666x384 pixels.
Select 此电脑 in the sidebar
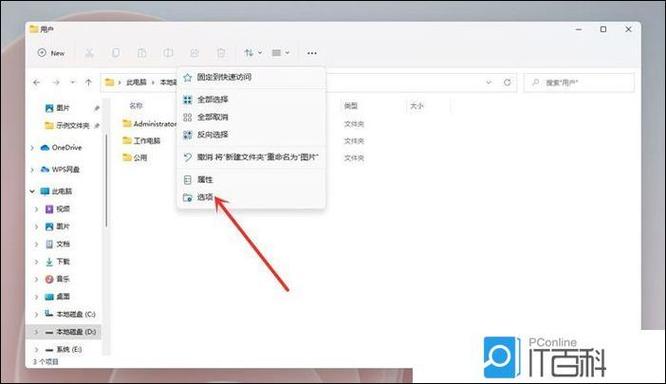56,191
